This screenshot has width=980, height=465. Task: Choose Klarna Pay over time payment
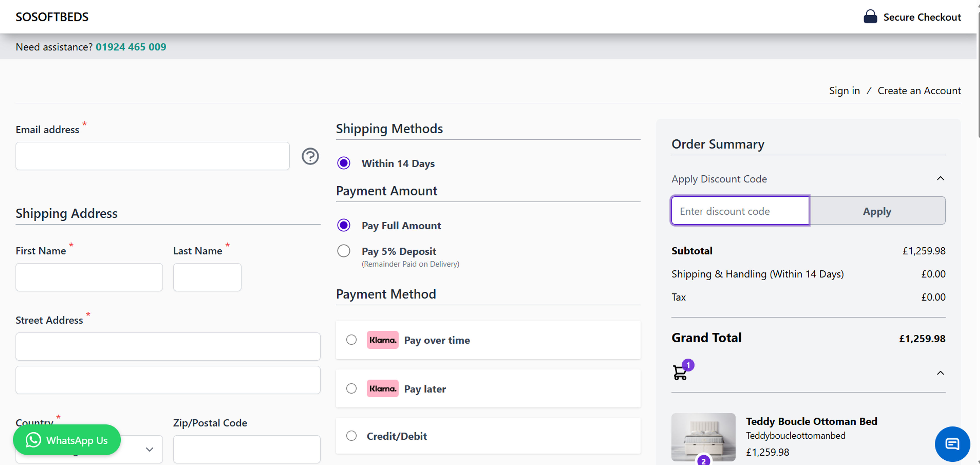point(351,340)
